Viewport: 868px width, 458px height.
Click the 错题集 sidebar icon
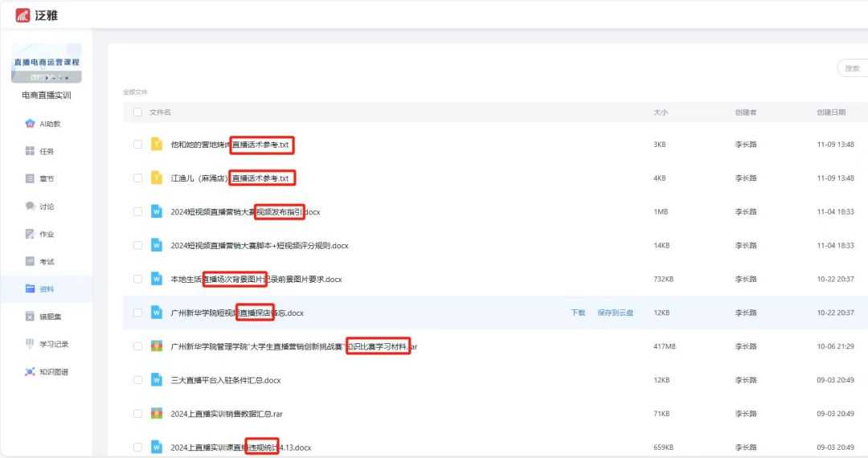(x=31, y=317)
